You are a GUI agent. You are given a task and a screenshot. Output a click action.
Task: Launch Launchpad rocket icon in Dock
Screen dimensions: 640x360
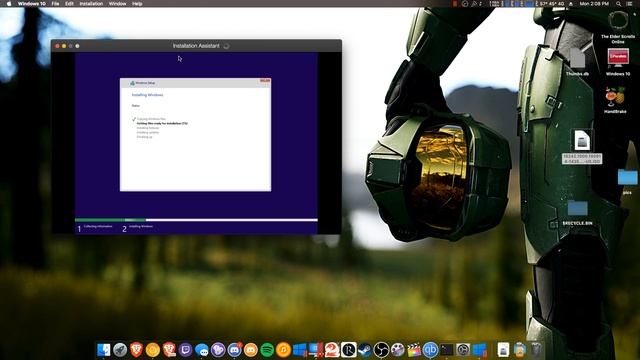point(120,350)
